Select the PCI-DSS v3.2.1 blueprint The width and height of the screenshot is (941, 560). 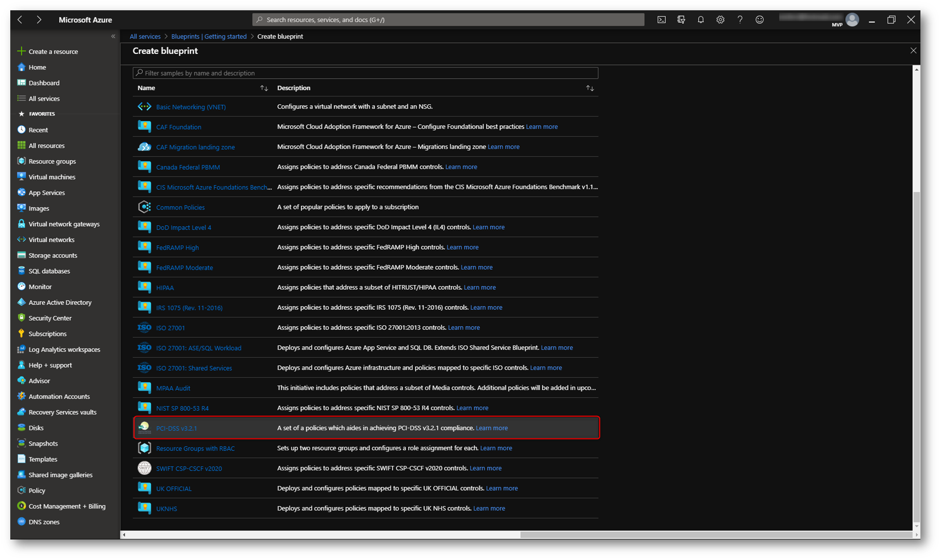[176, 428]
